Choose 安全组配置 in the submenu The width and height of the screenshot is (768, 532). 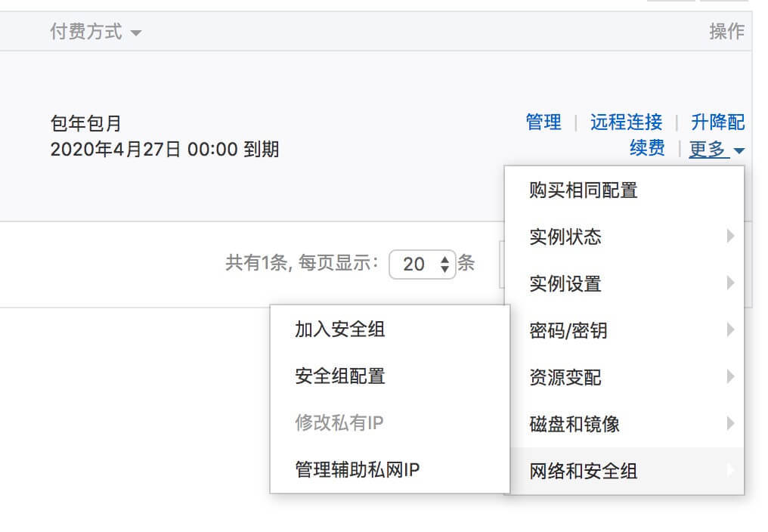tap(390, 376)
